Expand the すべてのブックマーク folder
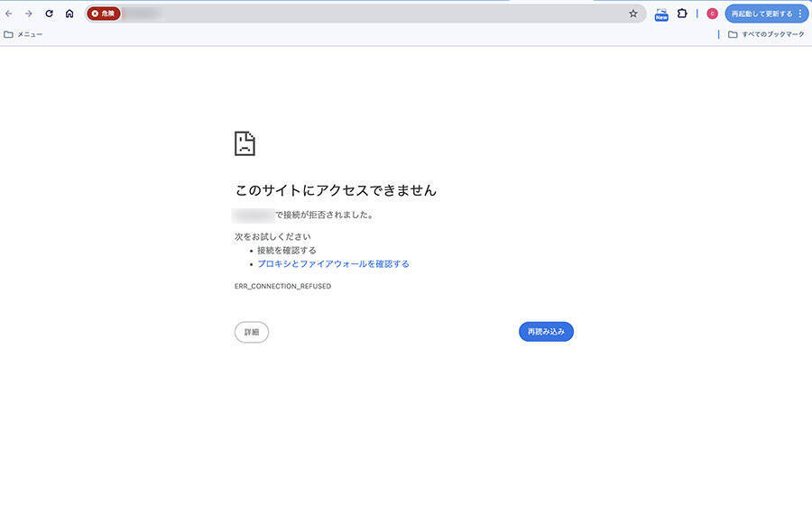The width and height of the screenshot is (812, 532). click(766, 34)
